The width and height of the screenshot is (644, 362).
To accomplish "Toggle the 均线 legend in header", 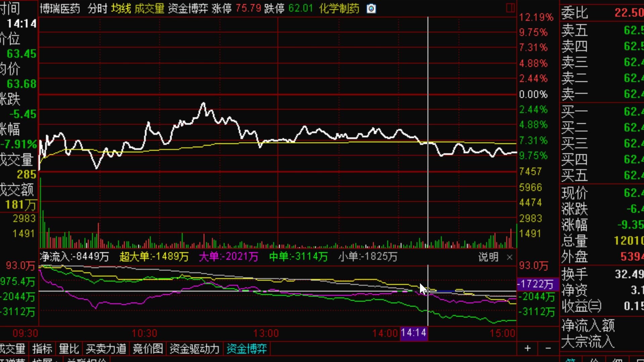I will coord(121,8).
